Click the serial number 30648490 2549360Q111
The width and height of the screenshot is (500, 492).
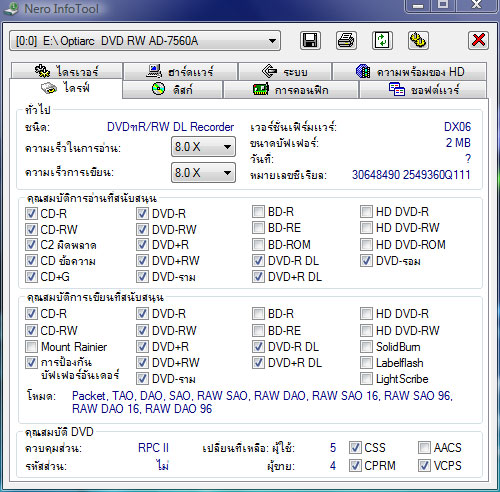(411, 175)
